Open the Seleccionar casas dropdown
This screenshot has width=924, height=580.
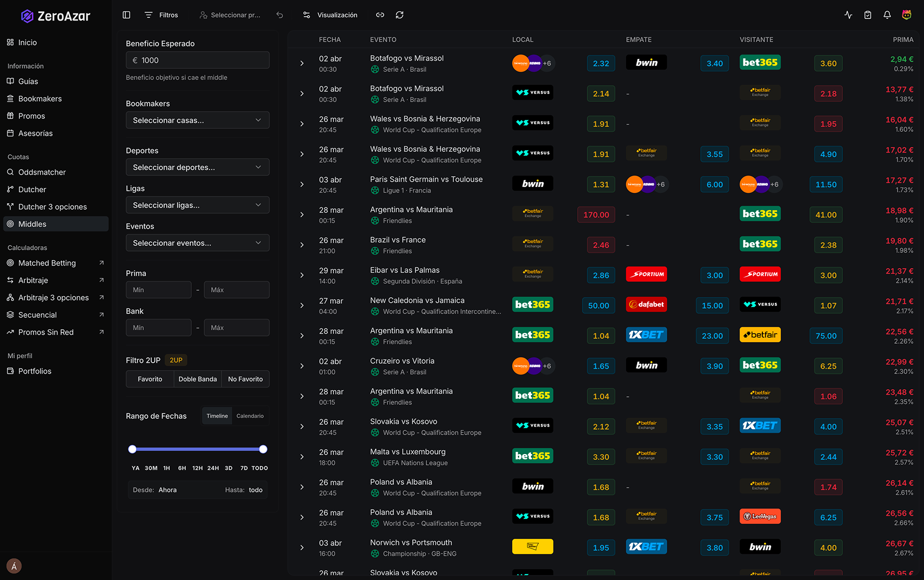pos(197,120)
